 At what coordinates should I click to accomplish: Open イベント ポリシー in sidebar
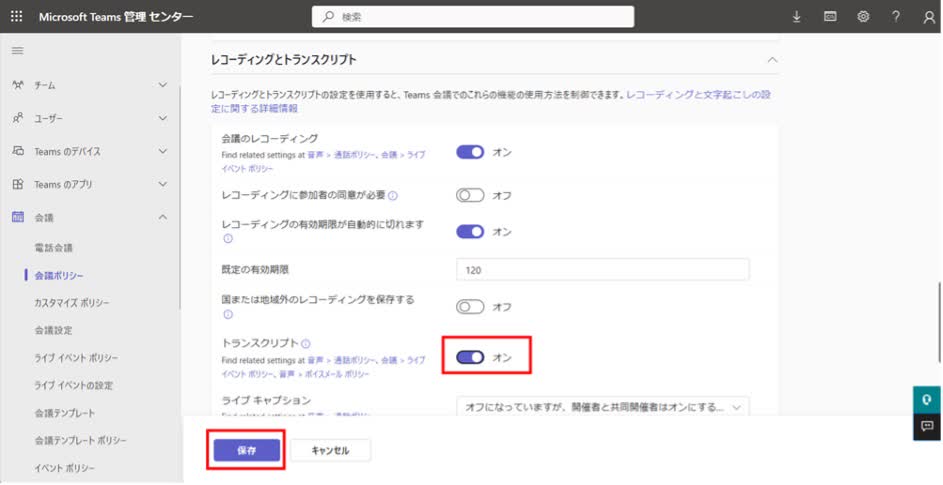tap(65, 468)
